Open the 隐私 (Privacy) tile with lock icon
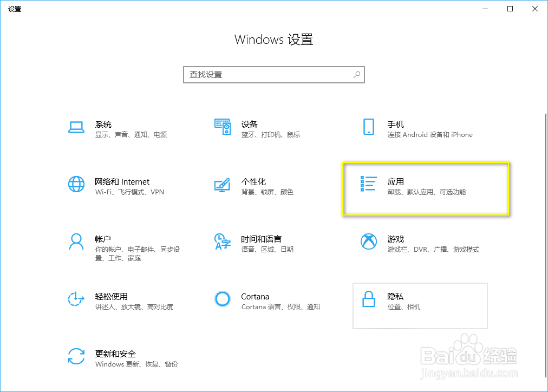 point(420,306)
